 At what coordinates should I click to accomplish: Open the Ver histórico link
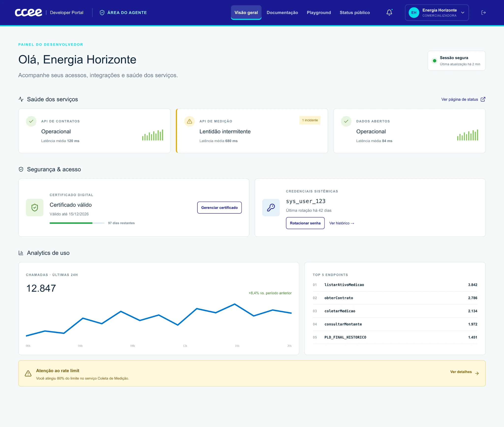pos(342,223)
